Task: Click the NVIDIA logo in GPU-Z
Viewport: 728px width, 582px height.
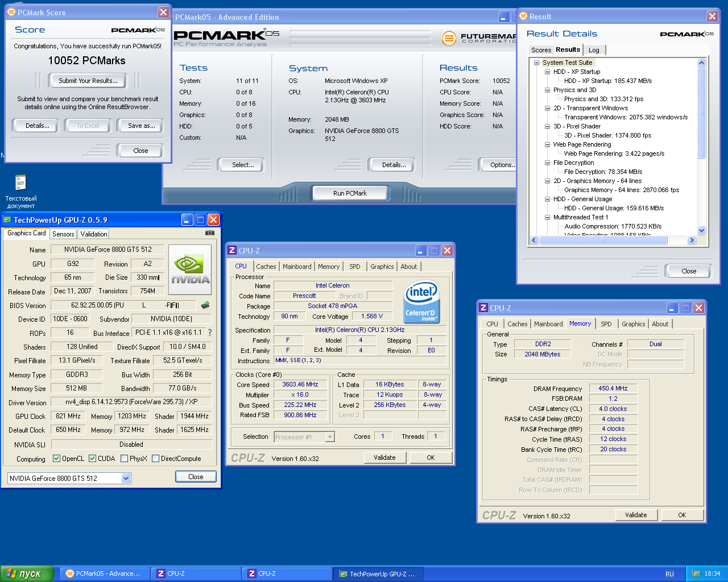Action: (x=191, y=269)
